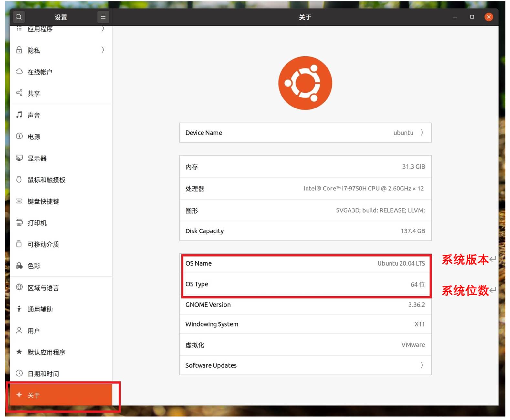Maximize the Settings window
The image size is (510, 420).
point(472,17)
